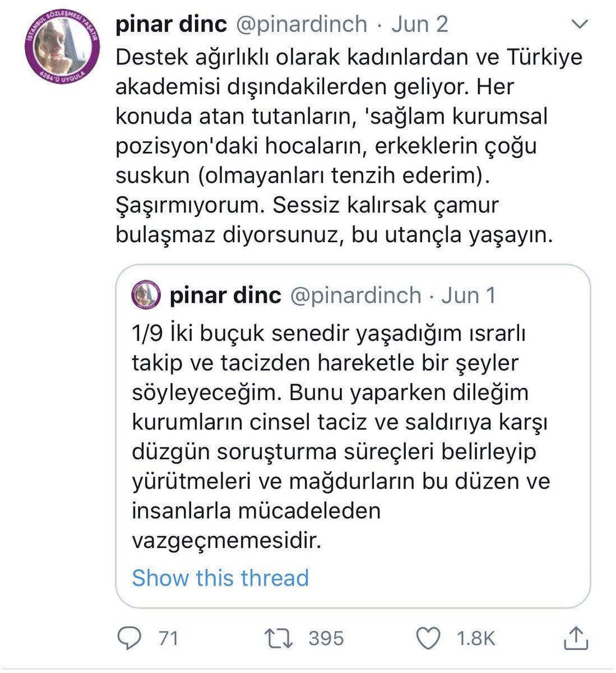Select the 'pinar dinc' name in main tweet
The width and height of the screenshot is (616, 673).
(171, 24)
